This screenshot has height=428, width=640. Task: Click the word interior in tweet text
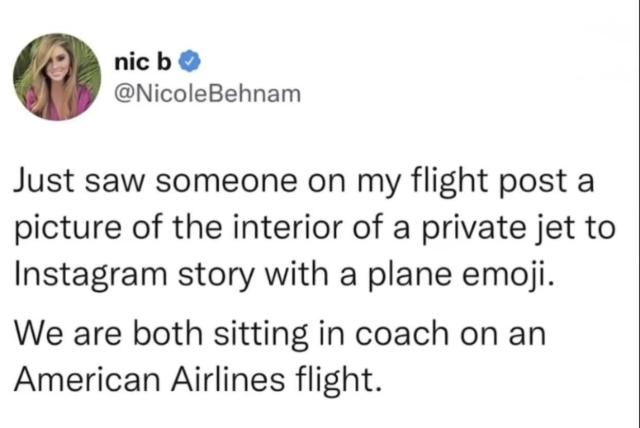tap(287, 227)
